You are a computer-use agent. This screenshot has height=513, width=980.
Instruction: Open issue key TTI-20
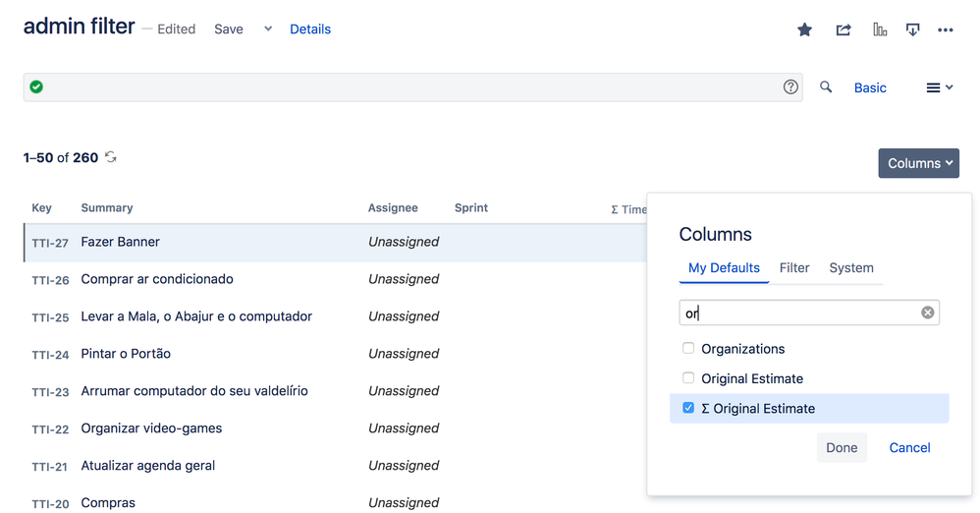coord(50,503)
